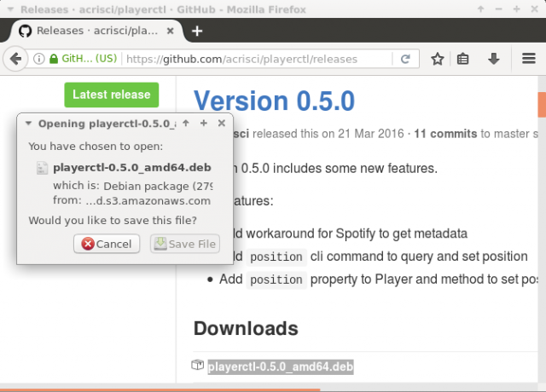Click the GitH... (US) site identity label

pyautogui.click(x=89, y=59)
